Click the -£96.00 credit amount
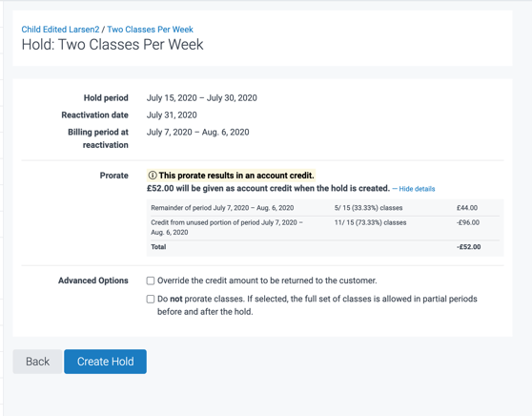 pyautogui.click(x=468, y=222)
